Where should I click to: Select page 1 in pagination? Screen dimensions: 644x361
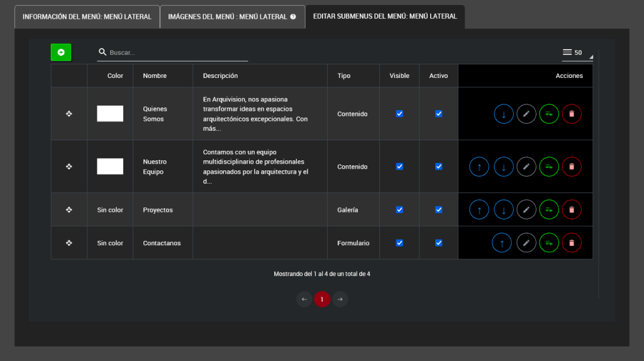coord(322,299)
